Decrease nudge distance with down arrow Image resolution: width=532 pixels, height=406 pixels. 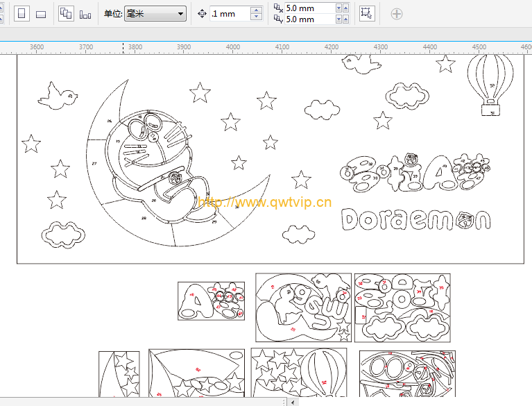pyautogui.click(x=257, y=17)
